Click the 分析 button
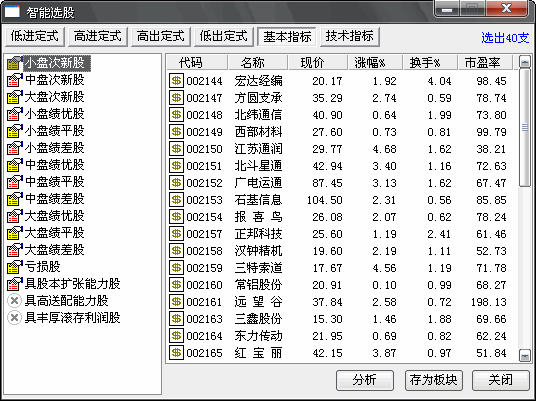The height and width of the screenshot is (401, 536). click(365, 380)
